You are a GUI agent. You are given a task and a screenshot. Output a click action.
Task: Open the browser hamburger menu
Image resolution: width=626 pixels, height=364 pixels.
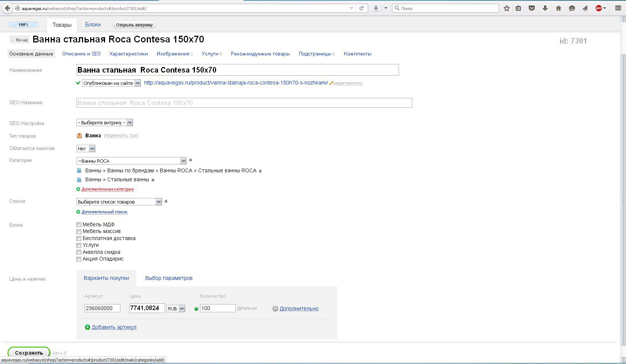point(618,8)
